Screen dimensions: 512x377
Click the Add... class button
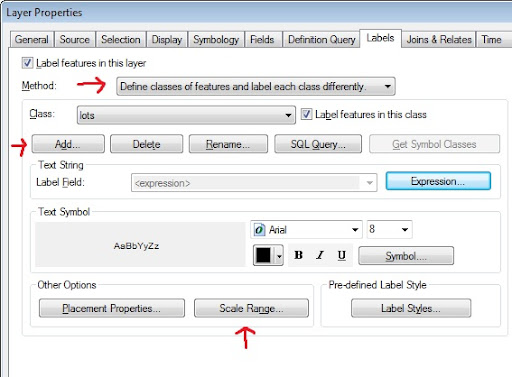pyautogui.click(x=68, y=144)
